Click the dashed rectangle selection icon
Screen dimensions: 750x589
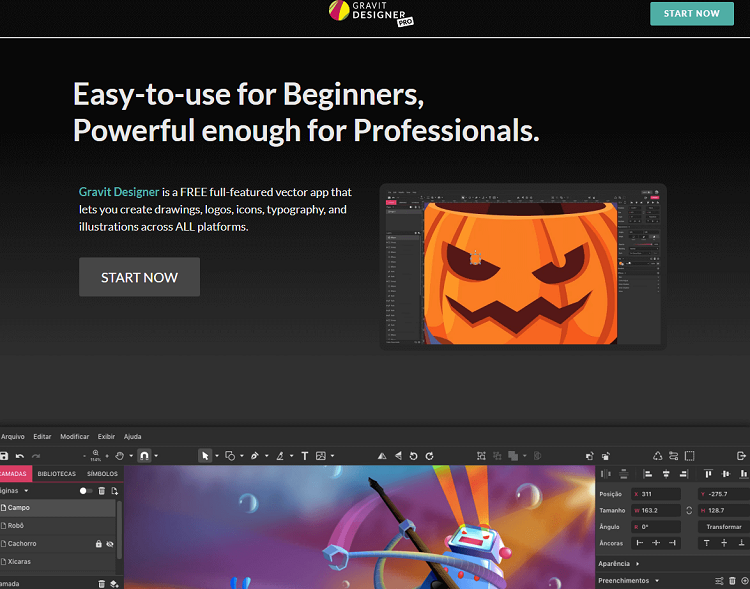pos(689,456)
